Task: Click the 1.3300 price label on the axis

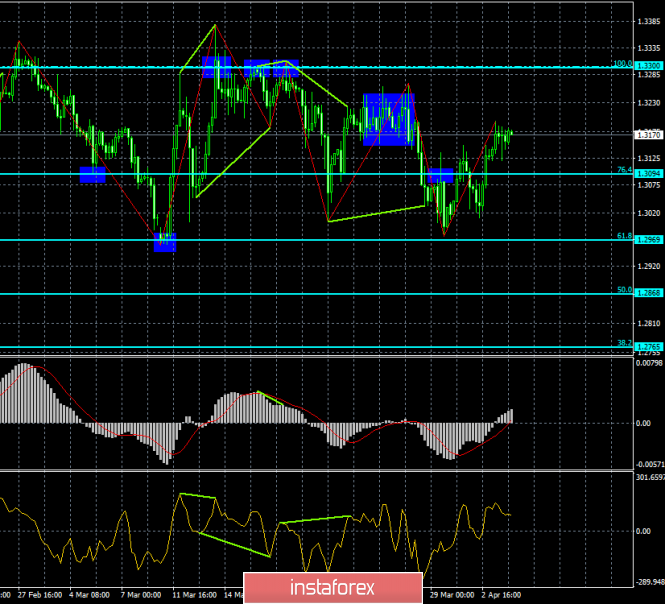Action: (x=650, y=66)
